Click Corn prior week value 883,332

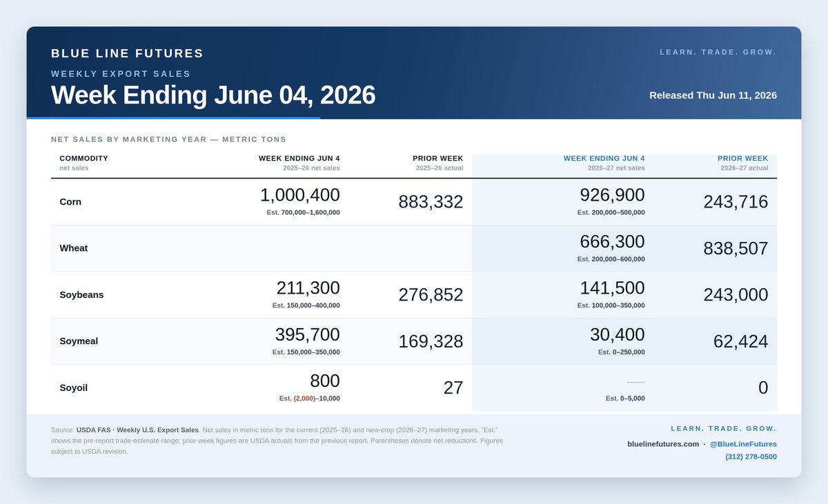point(431,202)
